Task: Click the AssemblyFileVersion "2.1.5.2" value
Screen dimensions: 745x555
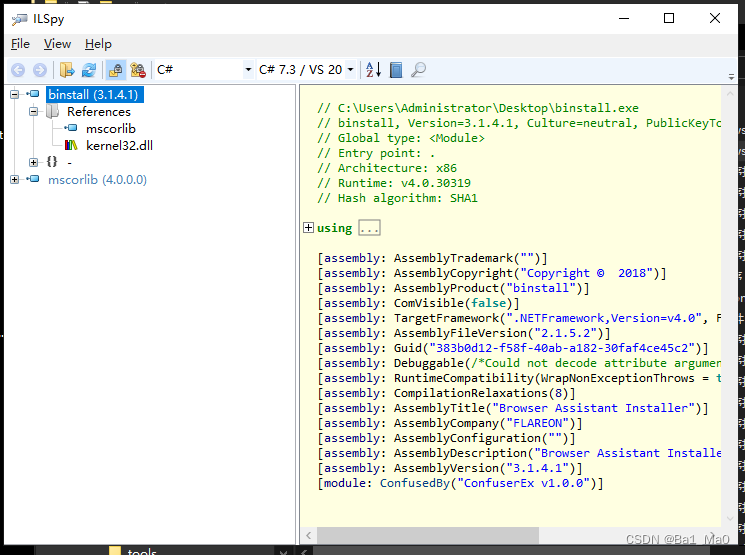Action: coord(565,333)
